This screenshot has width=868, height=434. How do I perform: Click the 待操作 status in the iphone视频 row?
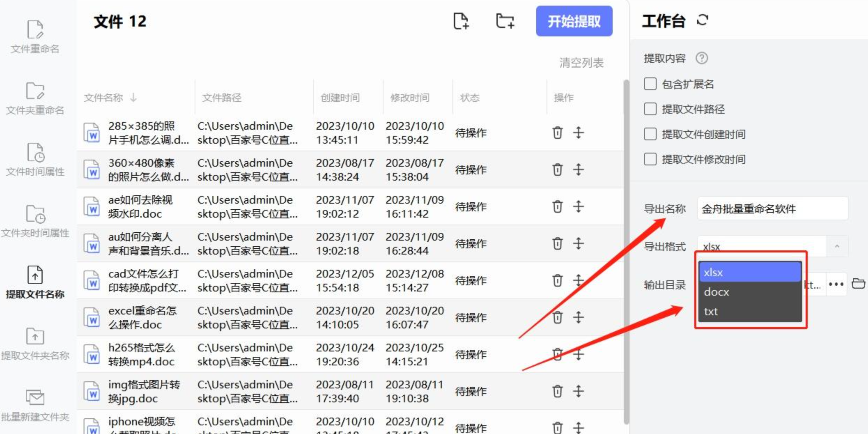(471, 428)
